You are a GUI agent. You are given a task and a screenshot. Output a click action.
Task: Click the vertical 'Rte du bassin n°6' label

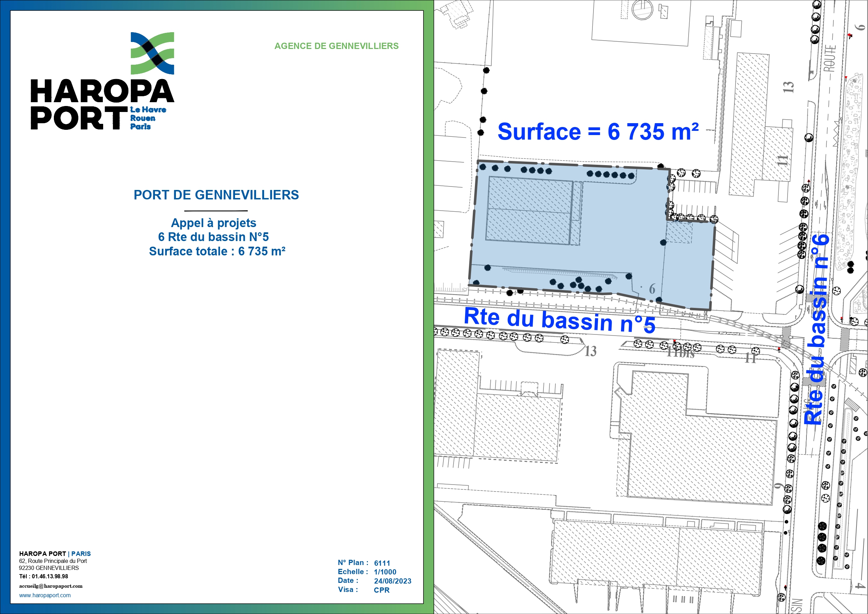click(x=817, y=329)
